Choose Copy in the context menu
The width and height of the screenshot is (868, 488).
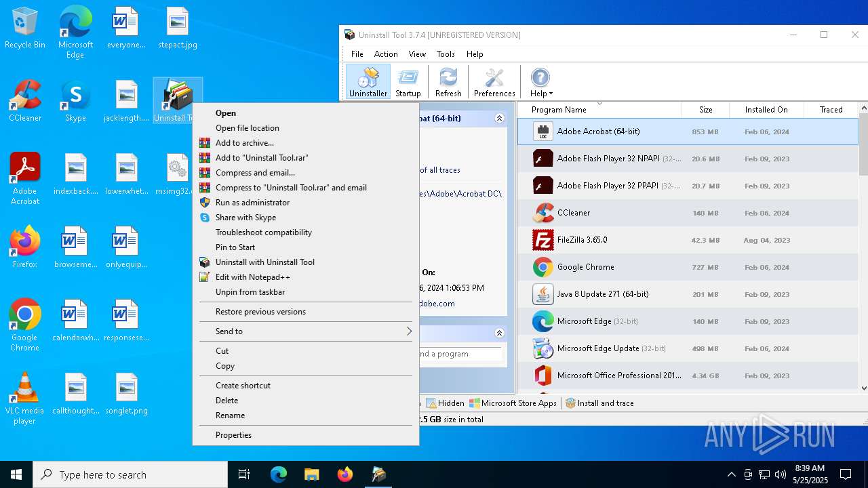click(306, 366)
